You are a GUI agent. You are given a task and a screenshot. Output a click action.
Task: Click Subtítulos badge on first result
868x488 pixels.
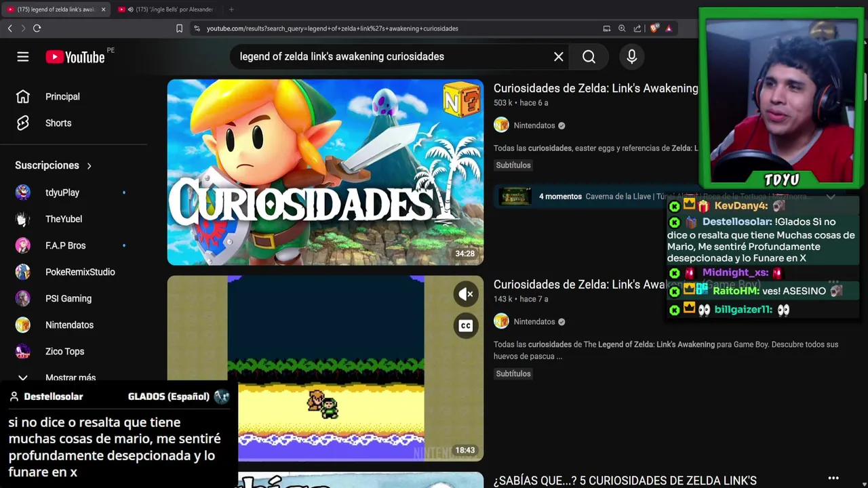tap(513, 165)
